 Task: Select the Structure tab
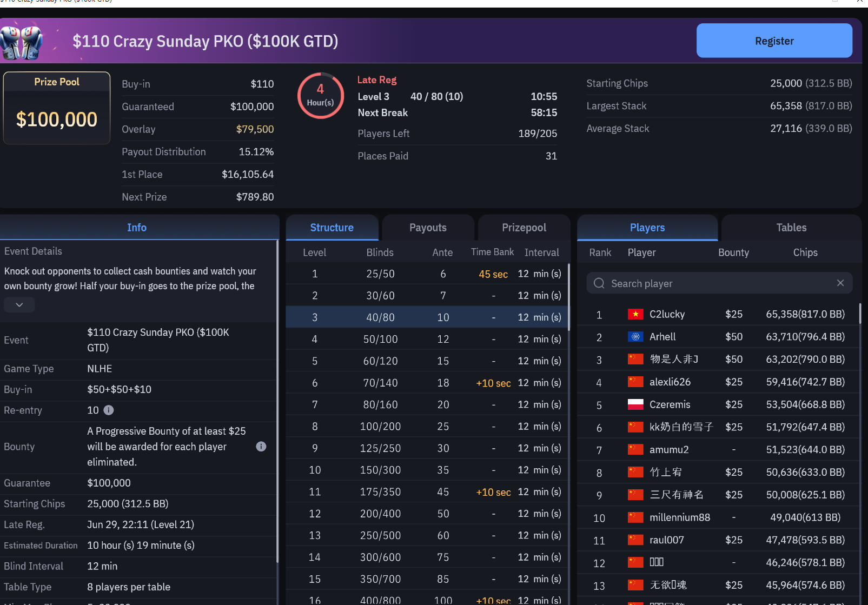tap(332, 228)
